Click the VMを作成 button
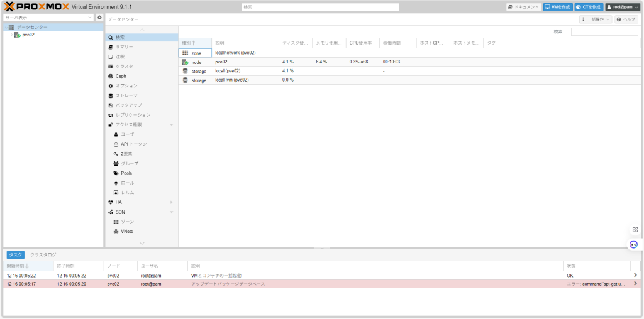This screenshot has width=644, height=319. tap(557, 7)
